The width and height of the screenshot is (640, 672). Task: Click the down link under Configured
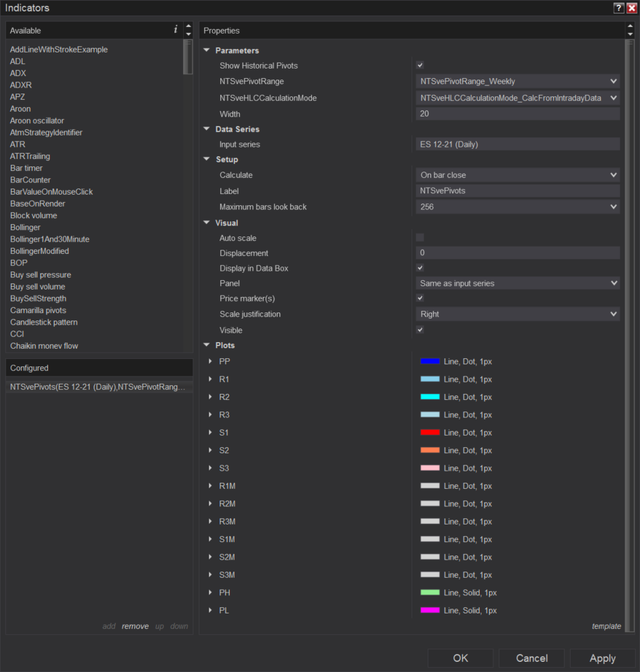tap(179, 626)
